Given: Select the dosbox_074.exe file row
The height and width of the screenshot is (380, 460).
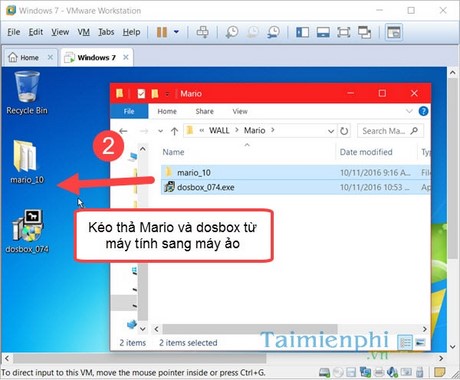Looking at the screenshot, I should point(295,187).
